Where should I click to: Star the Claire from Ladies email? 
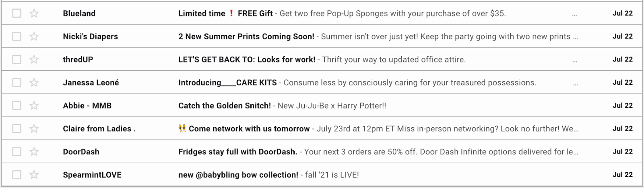tap(34, 129)
